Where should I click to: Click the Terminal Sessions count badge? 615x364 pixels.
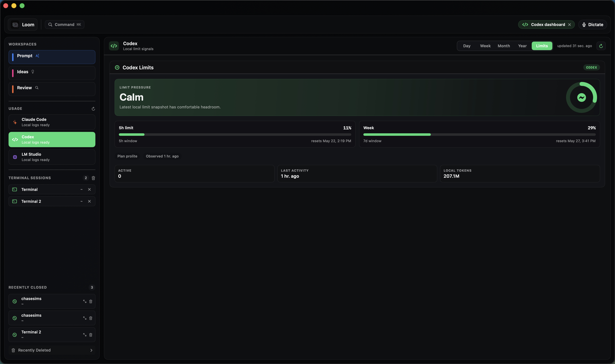86,178
